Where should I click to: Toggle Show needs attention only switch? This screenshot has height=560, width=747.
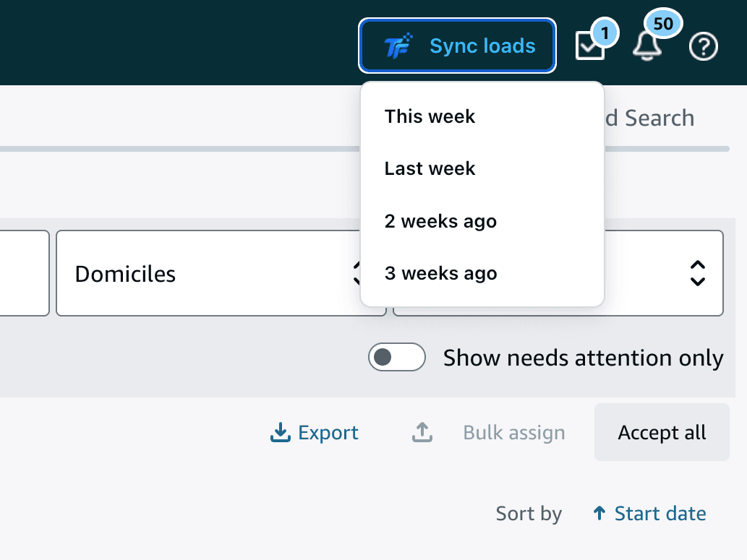[x=397, y=357]
